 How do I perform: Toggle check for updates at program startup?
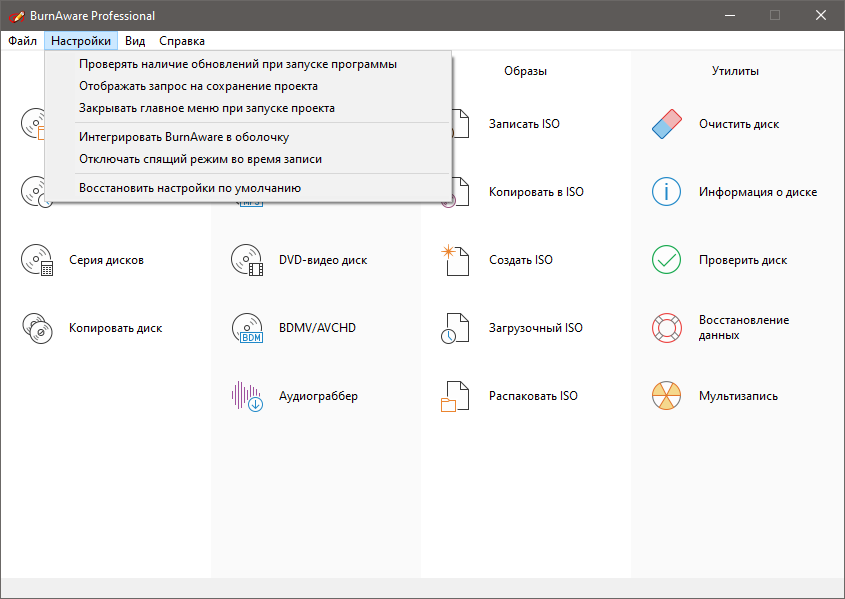click(238, 64)
